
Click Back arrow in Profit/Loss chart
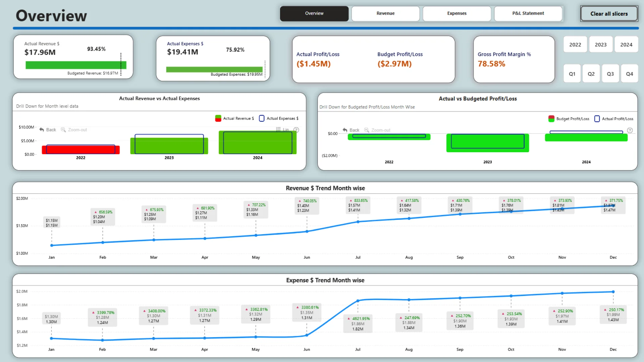[x=345, y=130]
